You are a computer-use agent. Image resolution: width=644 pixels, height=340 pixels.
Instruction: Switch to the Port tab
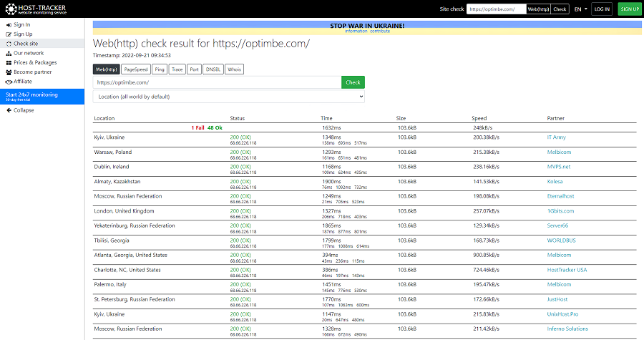[194, 69]
